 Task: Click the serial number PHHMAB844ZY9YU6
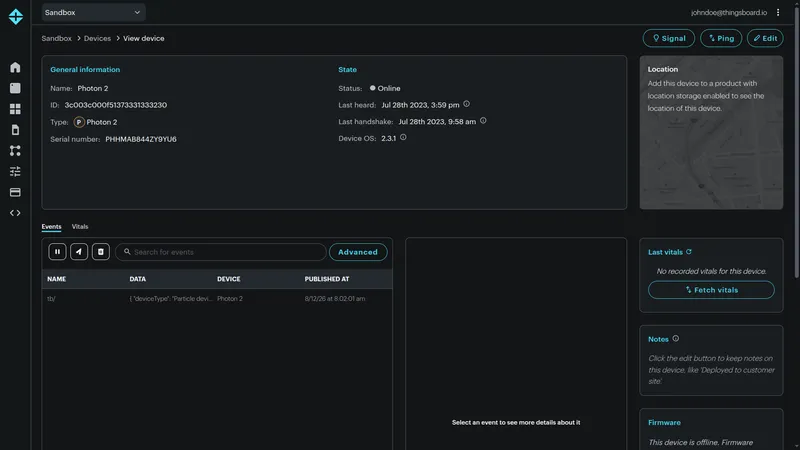[x=141, y=139]
